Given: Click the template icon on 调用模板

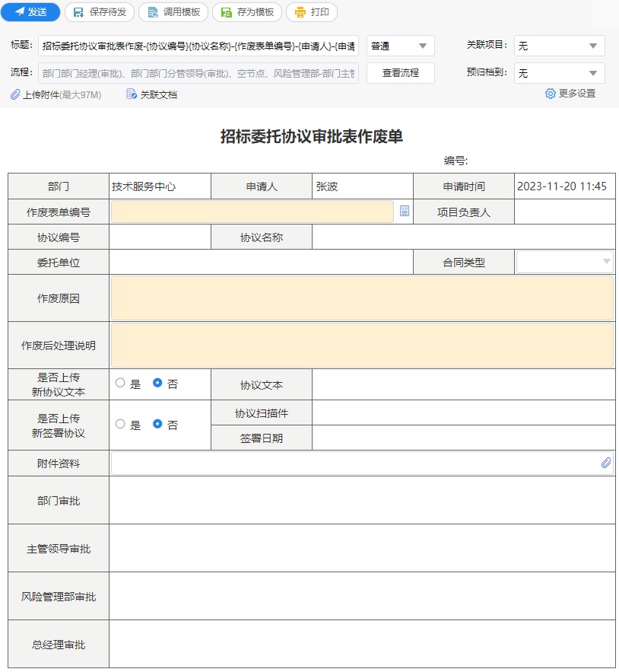Looking at the screenshot, I should 153,12.
